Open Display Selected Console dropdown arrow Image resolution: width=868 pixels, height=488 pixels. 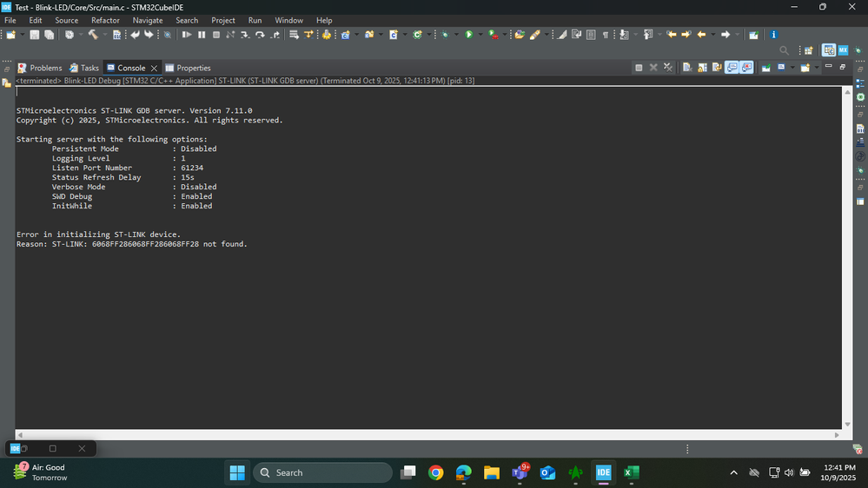point(792,68)
